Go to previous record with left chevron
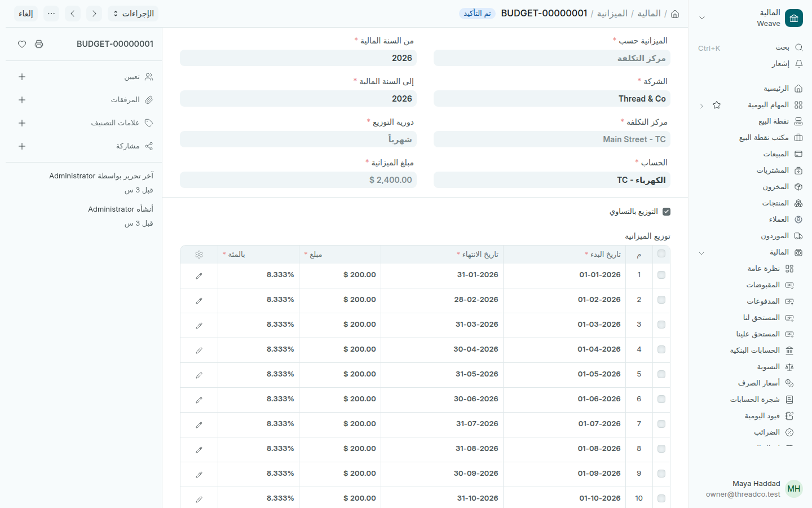 pyautogui.click(x=73, y=14)
